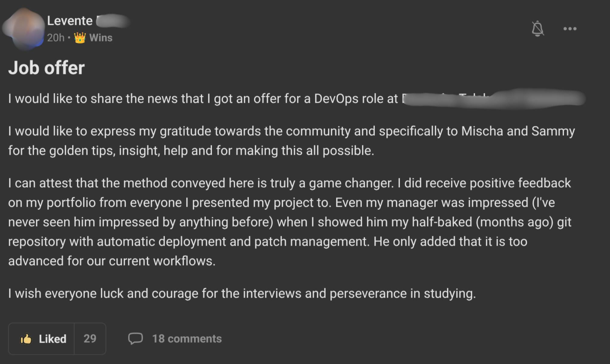Open Levente's profile from the name
Image resolution: width=610 pixels, height=364 pixels.
click(x=70, y=21)
